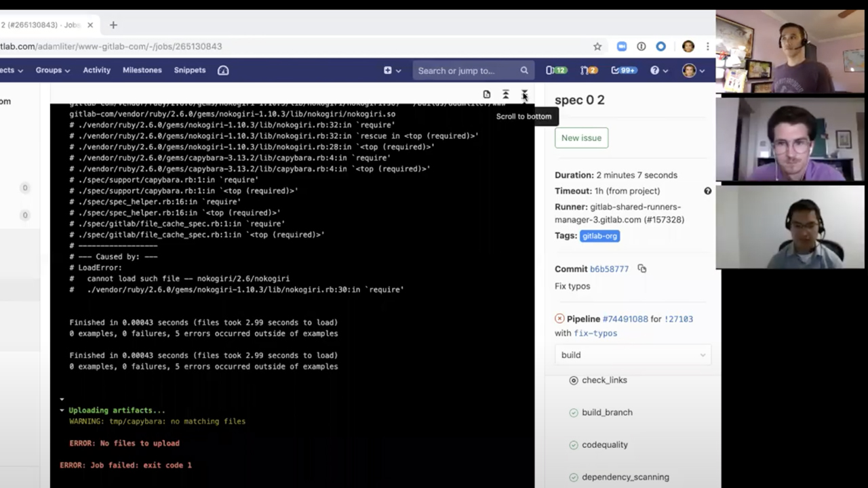Open issues counter showing 12
The width and height of the screenshot is (868, 488).
[556, 70]
